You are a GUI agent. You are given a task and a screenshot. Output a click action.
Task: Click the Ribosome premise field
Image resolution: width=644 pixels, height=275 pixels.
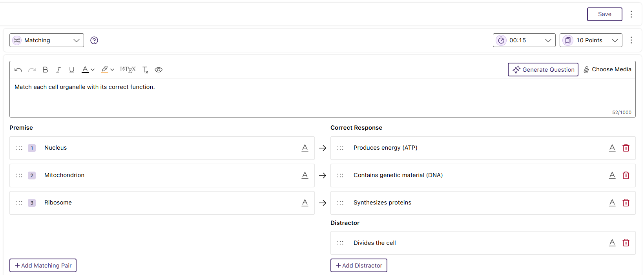[162, 203]
